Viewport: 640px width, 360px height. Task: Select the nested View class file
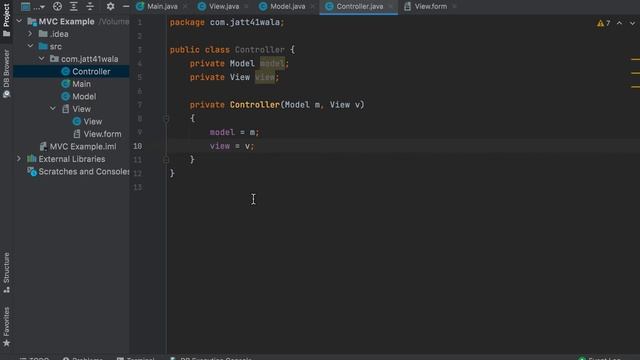[x=93, y=121]
